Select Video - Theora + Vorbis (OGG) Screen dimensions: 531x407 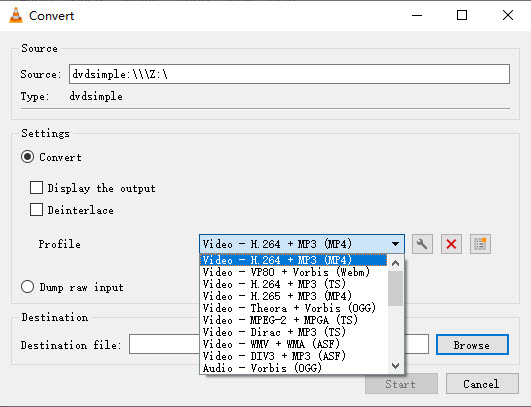[293, 308]
